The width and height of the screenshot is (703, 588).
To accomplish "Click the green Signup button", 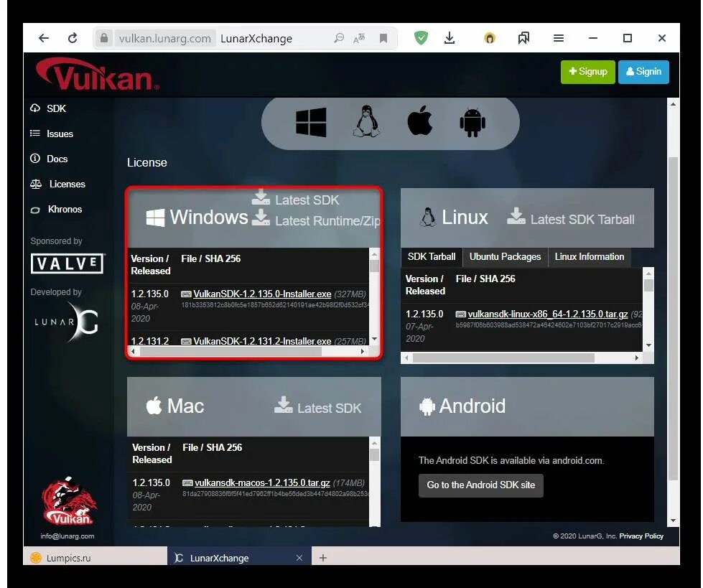I will [x=588, y=72].
